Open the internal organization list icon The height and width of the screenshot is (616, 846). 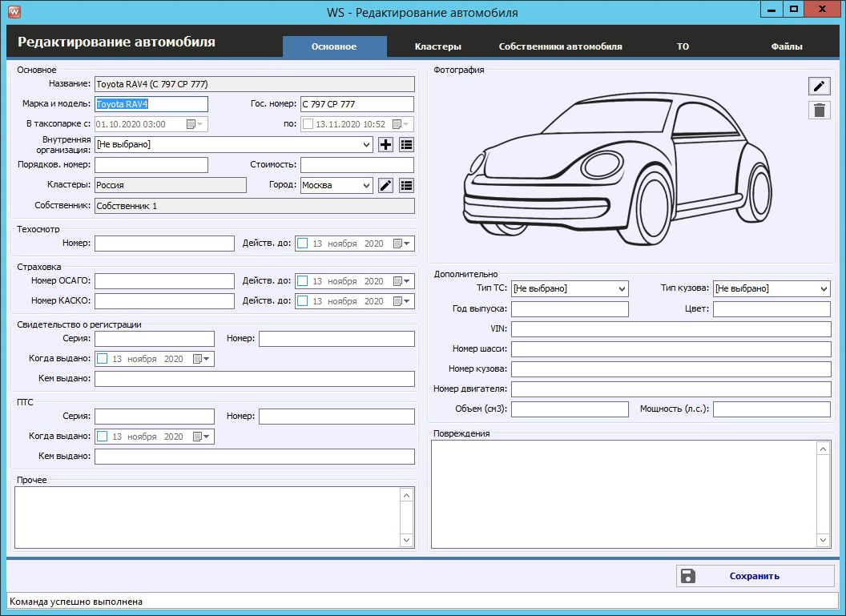[406, 145]
